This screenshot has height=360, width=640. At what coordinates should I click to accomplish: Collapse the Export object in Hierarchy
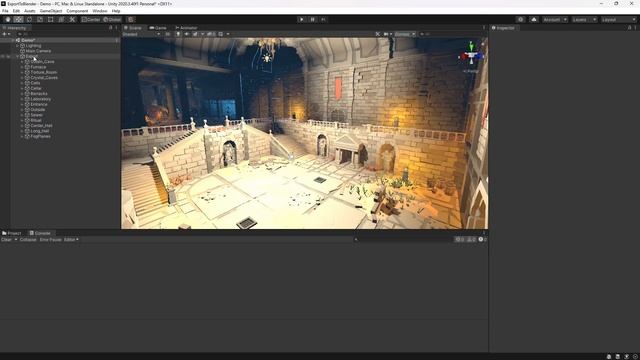[17, 56]
